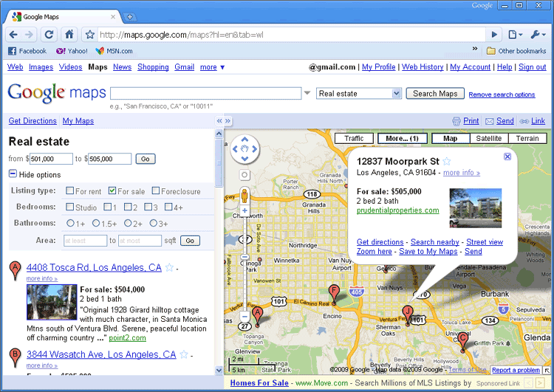The width and height of the screenshot is (554, 392).
Task: Expand the left panel with double-right arrows
Action: 228,121
